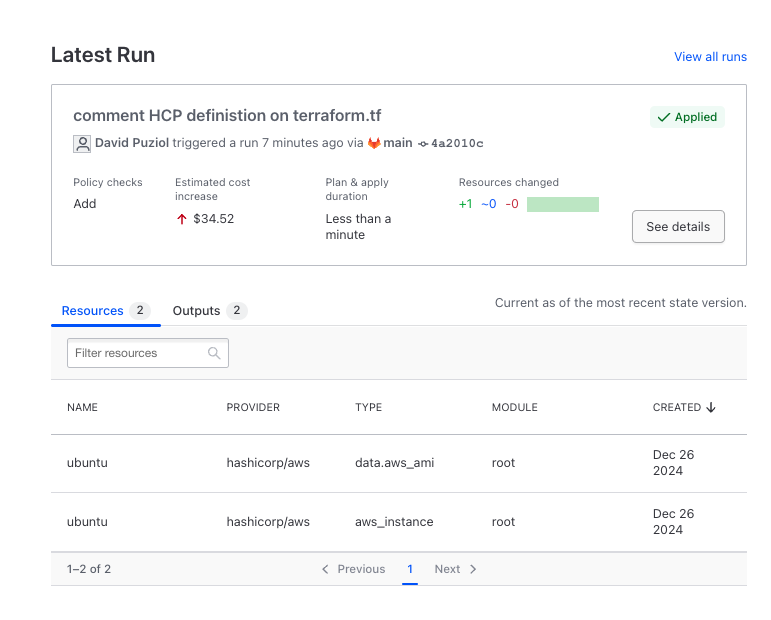Click David Puziol's avatar icon
This screenshot has height=620, width=771.
[82, 144]
